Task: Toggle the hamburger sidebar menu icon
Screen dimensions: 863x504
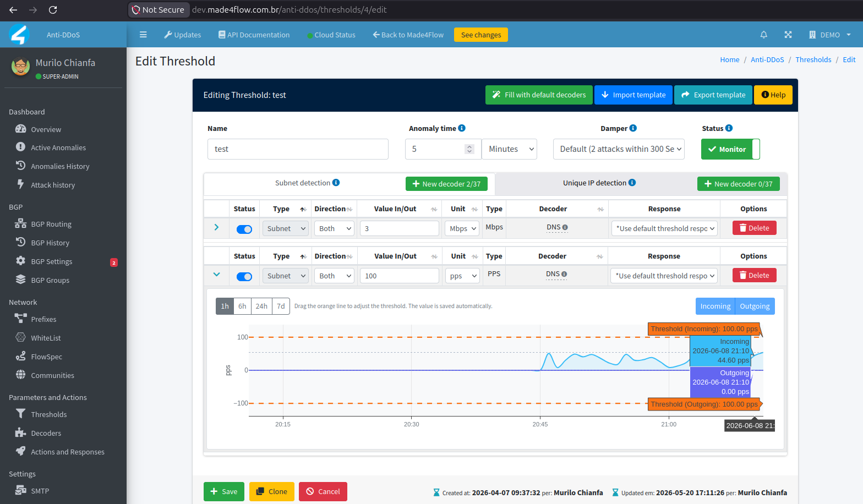Action: [x=143, y=35]
